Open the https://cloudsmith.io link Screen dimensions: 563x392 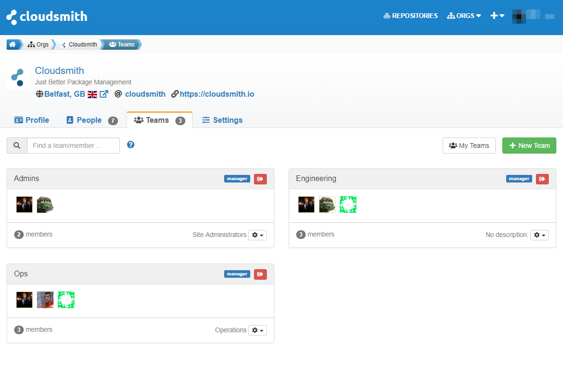pyautogui.click(x=217, y=94)
